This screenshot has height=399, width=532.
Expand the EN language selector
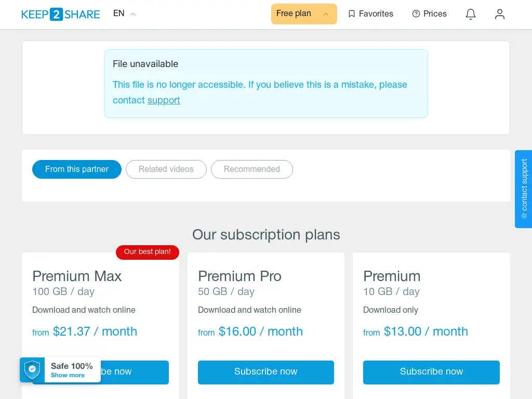point(125,14)
